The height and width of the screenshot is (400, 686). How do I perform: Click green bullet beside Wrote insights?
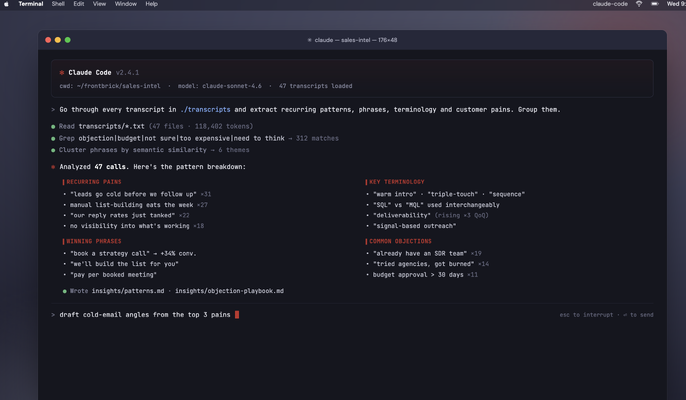65,291
